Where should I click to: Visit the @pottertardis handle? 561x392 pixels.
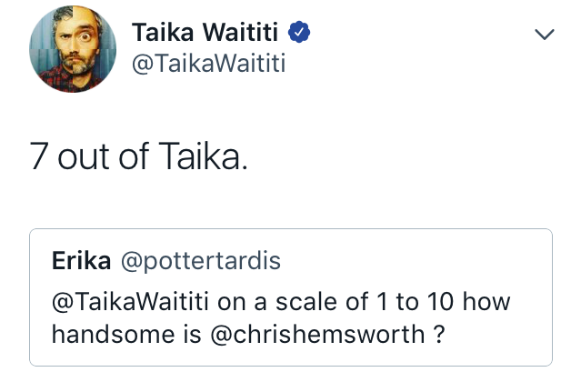coord(201,261)
